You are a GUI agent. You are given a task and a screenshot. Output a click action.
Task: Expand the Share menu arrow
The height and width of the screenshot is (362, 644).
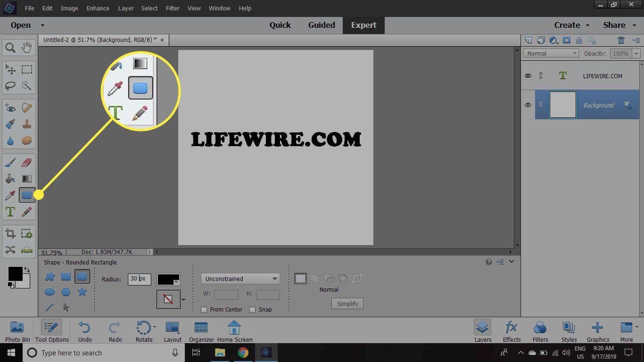coord(634,25)
